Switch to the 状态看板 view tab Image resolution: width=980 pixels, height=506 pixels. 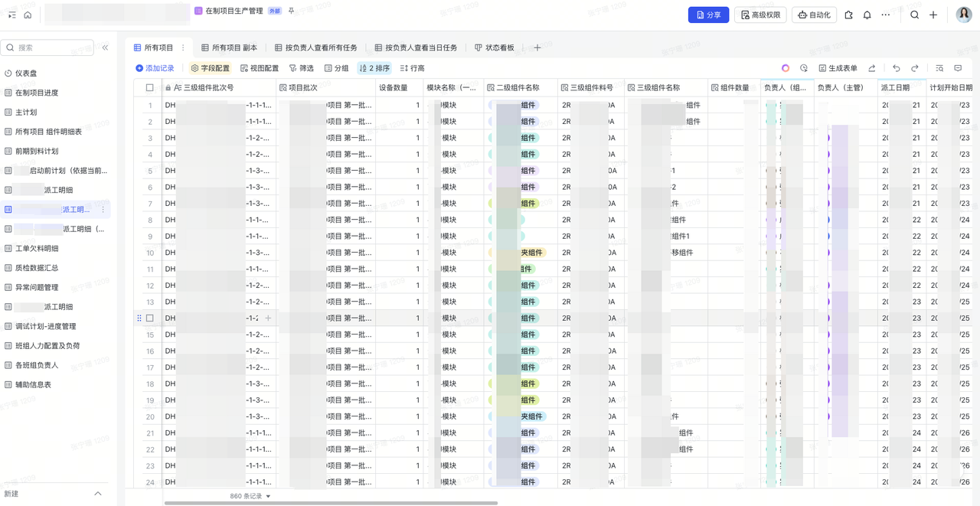pos(495,47)
